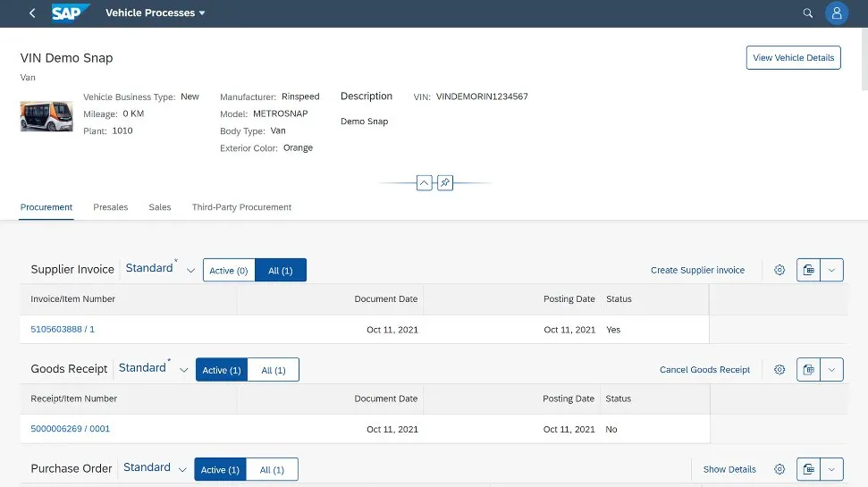Viewport: 868px width, 487px height.
Task: Collapse the header with the up chevron
Action: [x=425, y=182]
